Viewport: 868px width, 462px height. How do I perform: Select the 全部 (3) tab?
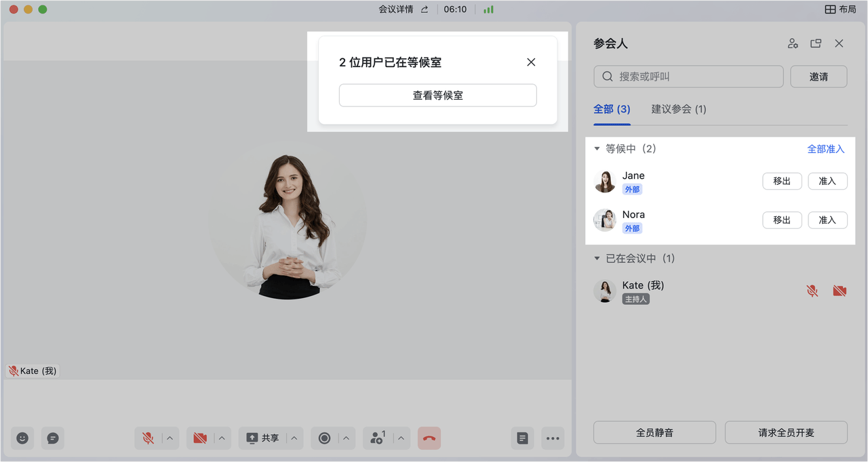coord(612,108)
